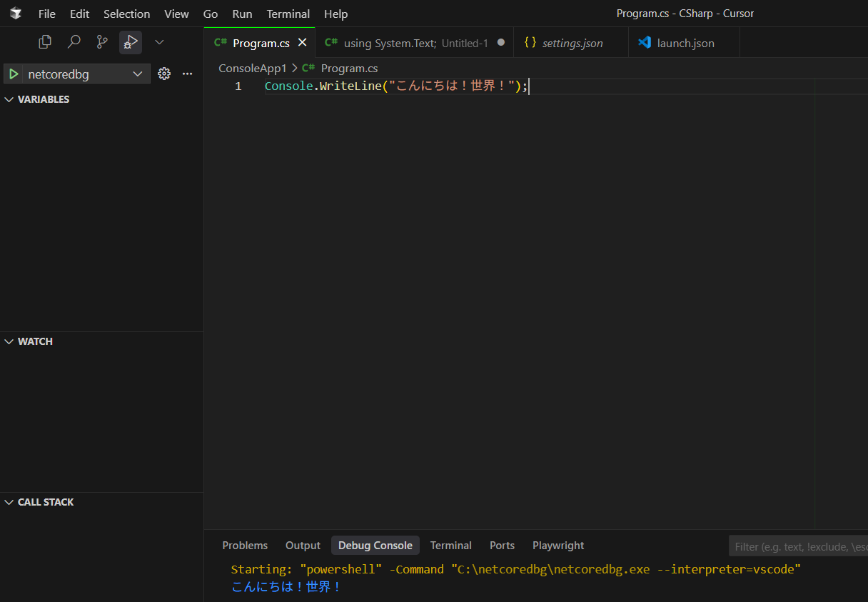Viewport: 868px width, 602px height.
Task: Click line number 1 in gutter
Action: (x=238, y=86)
